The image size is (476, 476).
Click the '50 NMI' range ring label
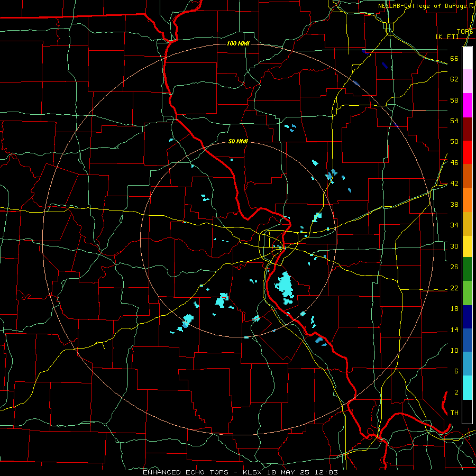[x=238, y=141]
